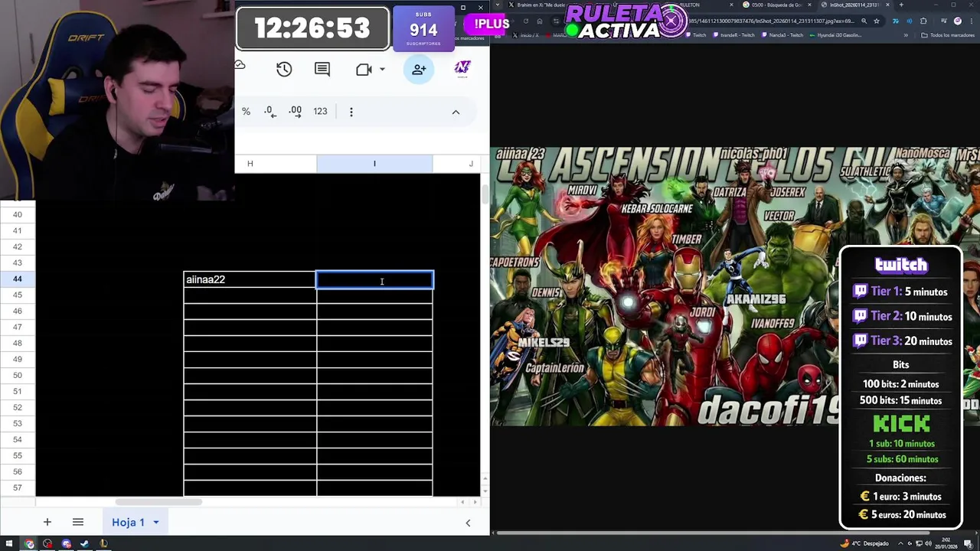The image size is (980, 551).
Task: Open the 123 number format menu
Action: click(320, 112)
